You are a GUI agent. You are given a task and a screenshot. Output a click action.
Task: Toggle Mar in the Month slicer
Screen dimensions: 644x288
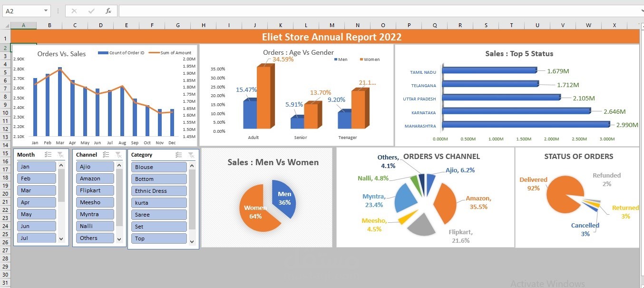(37, 190)
